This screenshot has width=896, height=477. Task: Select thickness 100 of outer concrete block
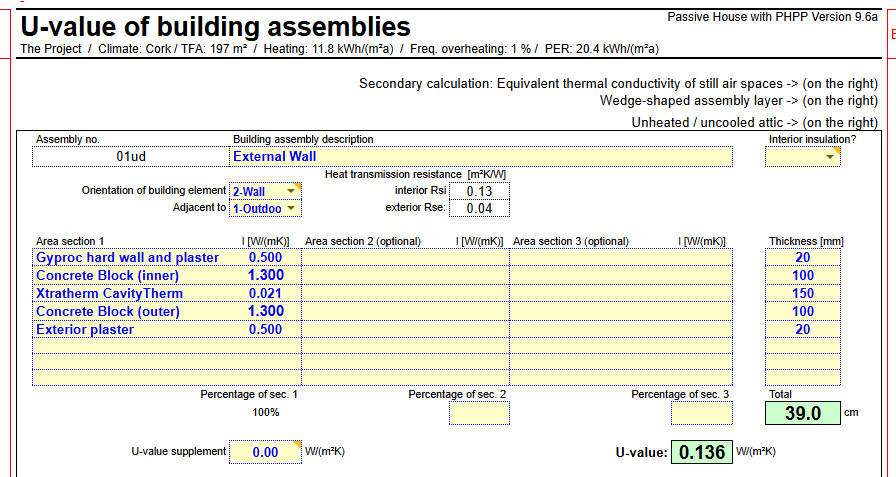click(x=803, y=311)
